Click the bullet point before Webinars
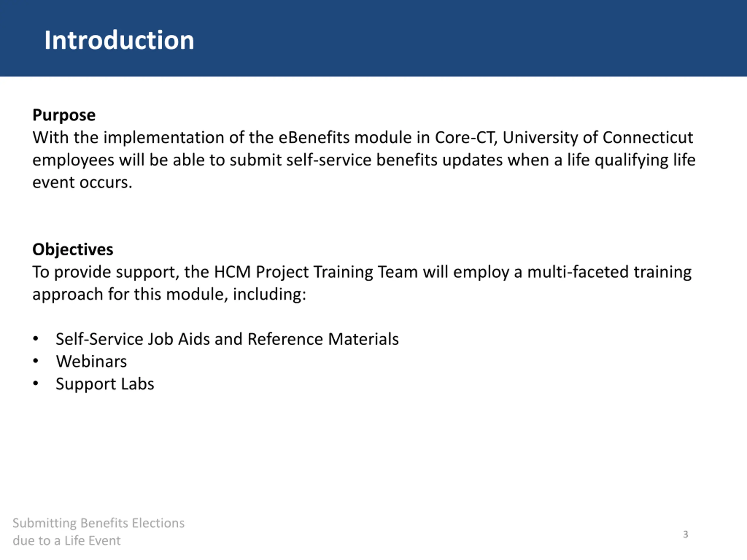 coord(36,361)
